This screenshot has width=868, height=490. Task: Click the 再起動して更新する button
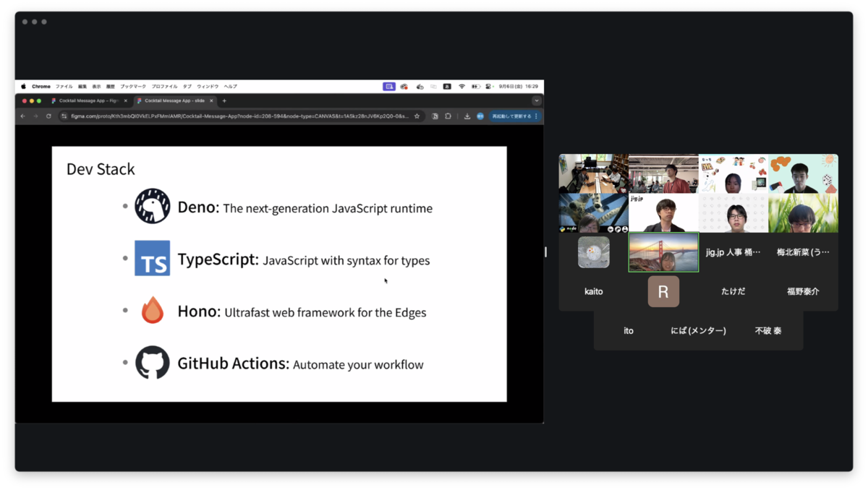coord(511,116)
